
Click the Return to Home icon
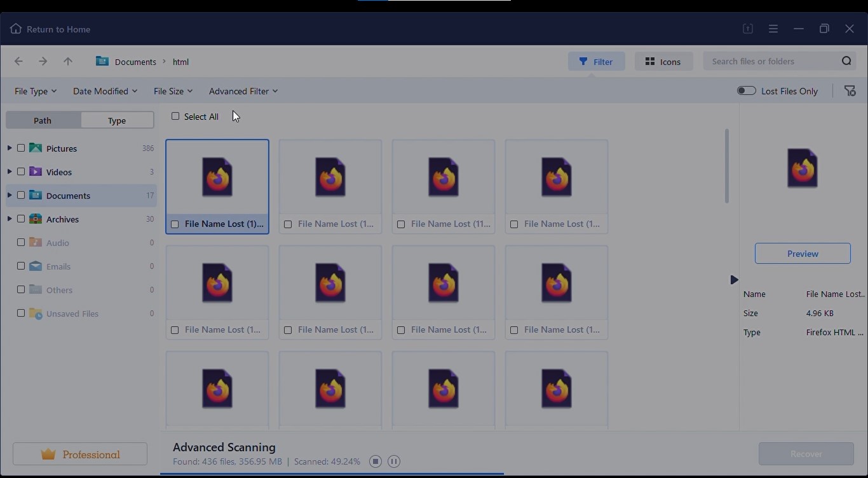click(x=16, y=29)
